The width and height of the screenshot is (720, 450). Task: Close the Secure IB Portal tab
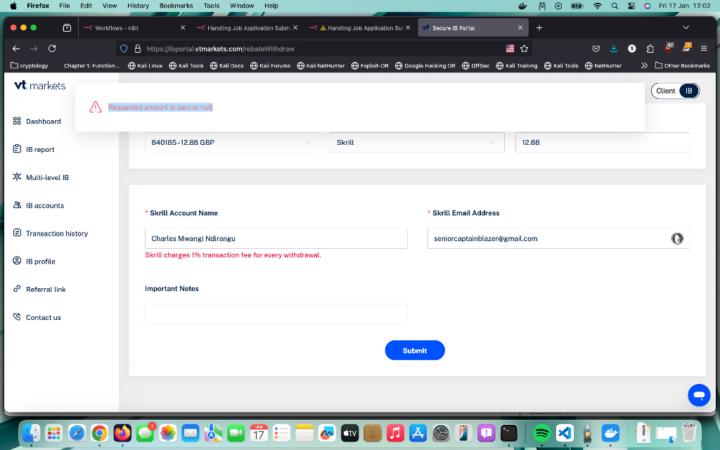(520, 28)
